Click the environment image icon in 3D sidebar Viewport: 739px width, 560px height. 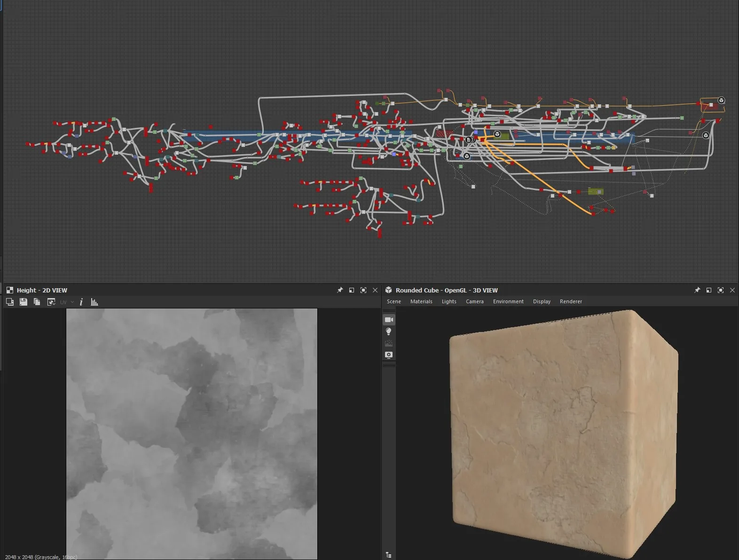point(389,343)
